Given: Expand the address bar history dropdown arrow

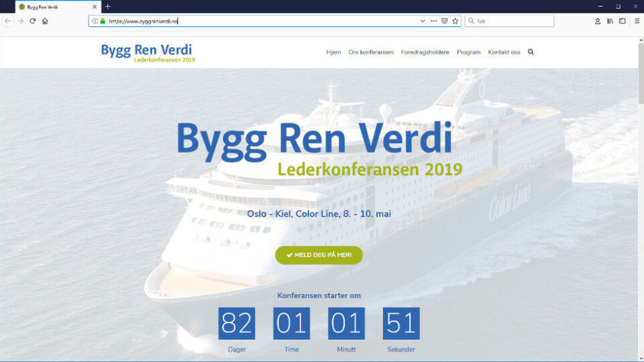Looking at the screenshot, I should click(422, 21).
